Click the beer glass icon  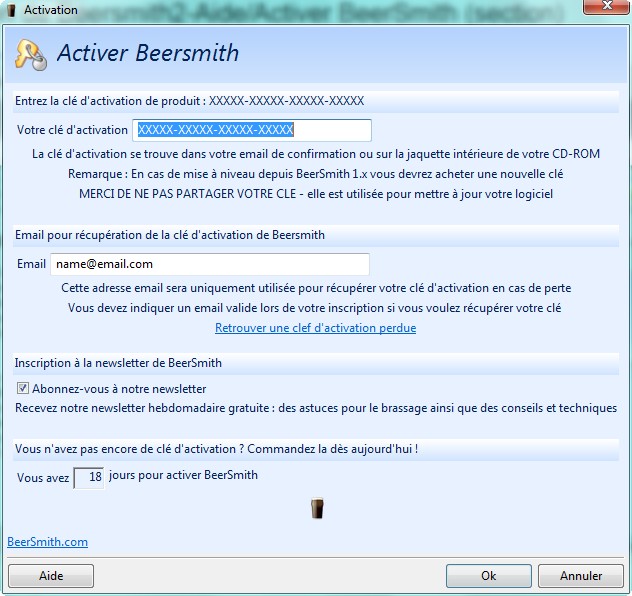[318, 509]
